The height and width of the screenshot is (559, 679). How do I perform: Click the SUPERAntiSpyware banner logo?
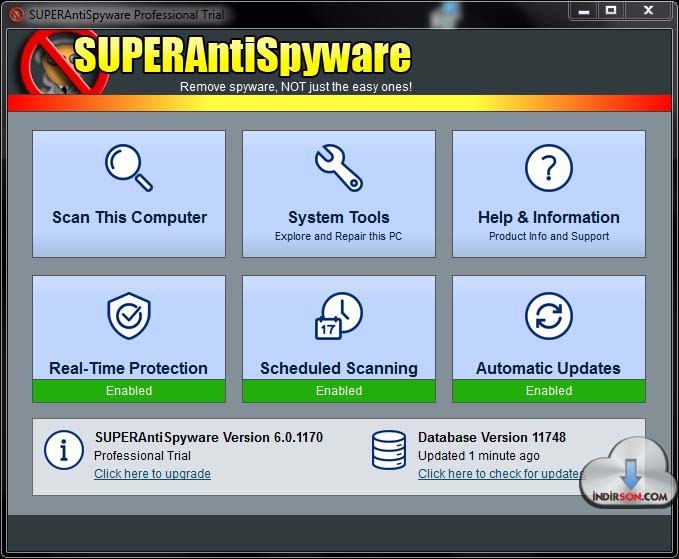point(217,61)
